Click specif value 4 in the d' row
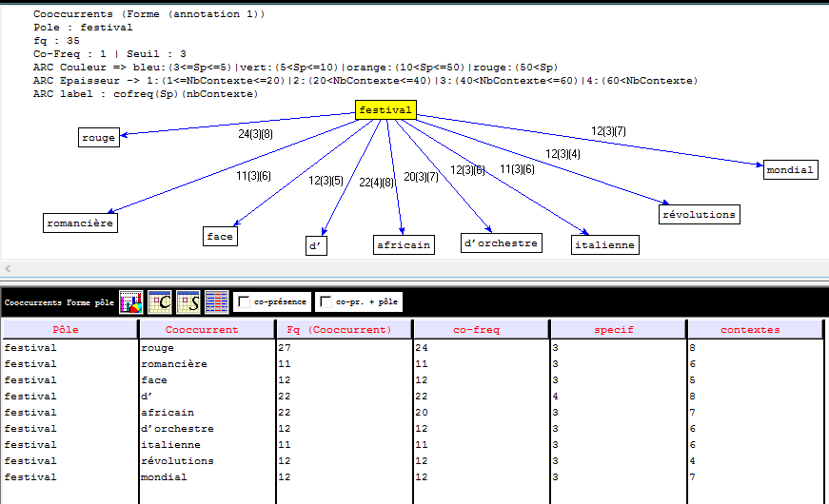The width and height of the screenshot is (829, 504). [555, 397]
